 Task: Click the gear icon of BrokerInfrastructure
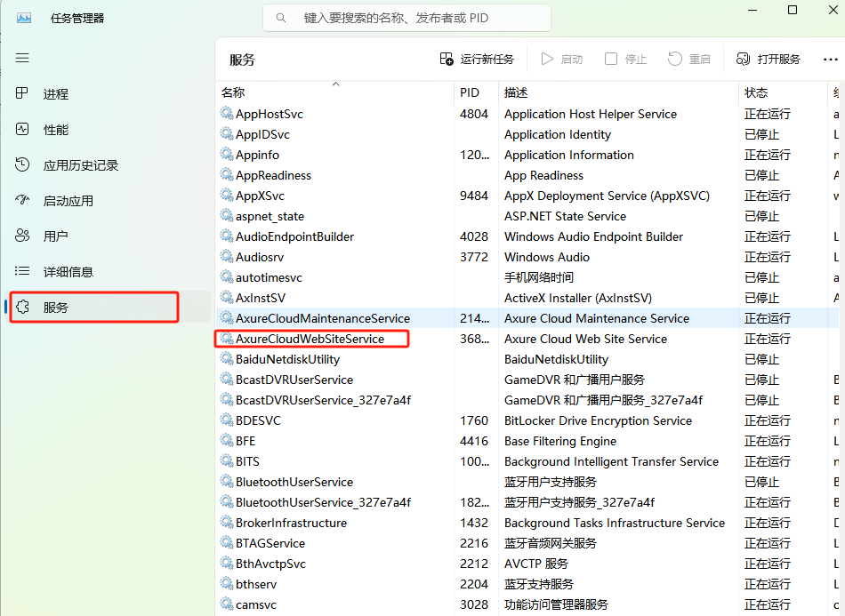(227, 523)
